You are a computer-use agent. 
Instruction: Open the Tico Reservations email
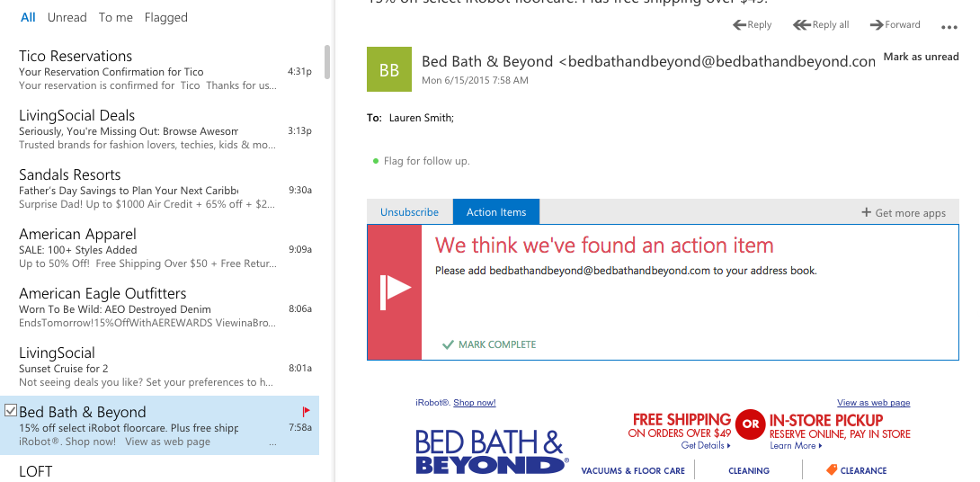[x=159, y=69]
